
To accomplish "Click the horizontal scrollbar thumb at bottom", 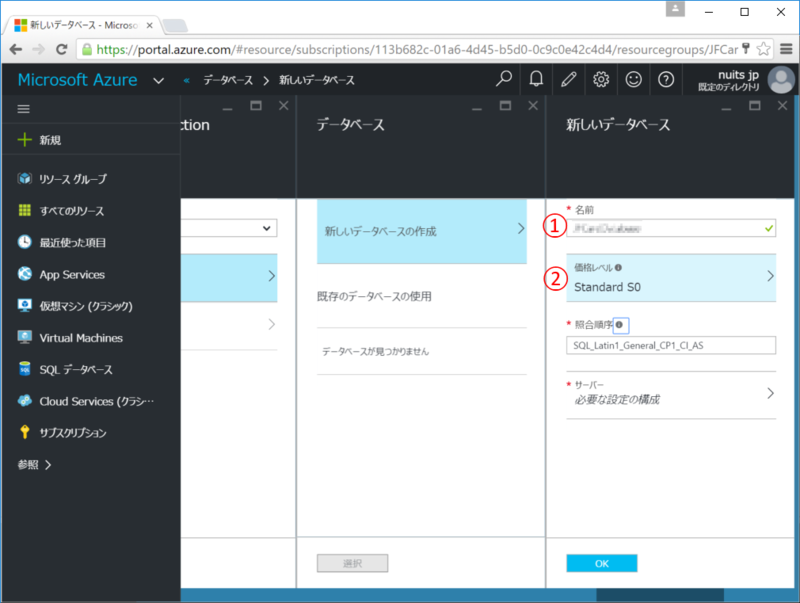I will pyautogui.click(x=660, y=595).
